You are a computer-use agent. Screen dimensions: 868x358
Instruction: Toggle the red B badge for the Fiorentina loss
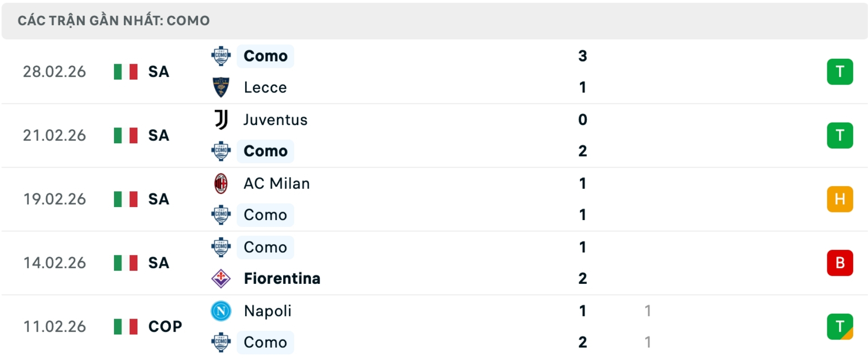point(840,263)
